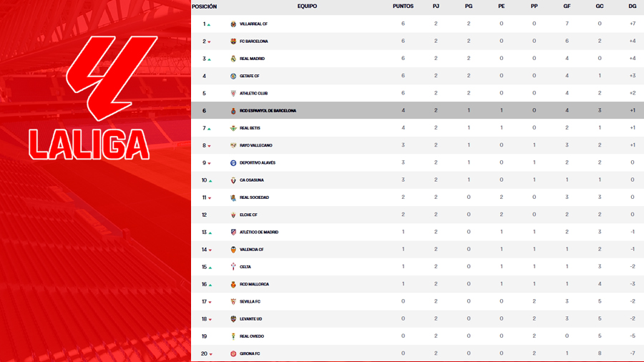Click the Athletic Club crest icon
This screenshot has height=362, width=644.
click(233, 94)
